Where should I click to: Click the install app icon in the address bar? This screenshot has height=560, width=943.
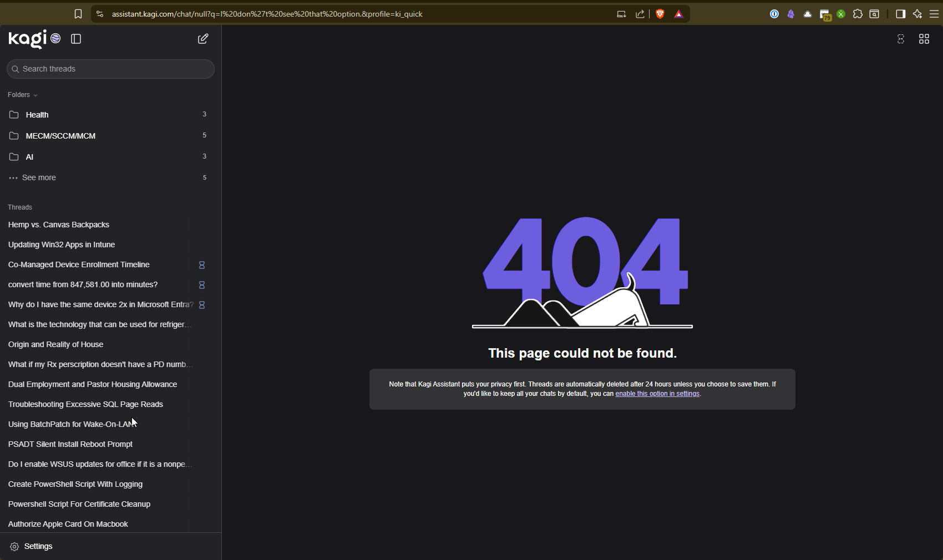[x=621, y=14]
